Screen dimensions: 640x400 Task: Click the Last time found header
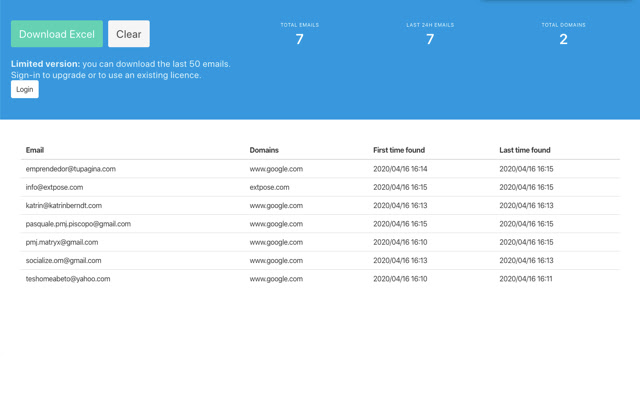tap(524, 150)
